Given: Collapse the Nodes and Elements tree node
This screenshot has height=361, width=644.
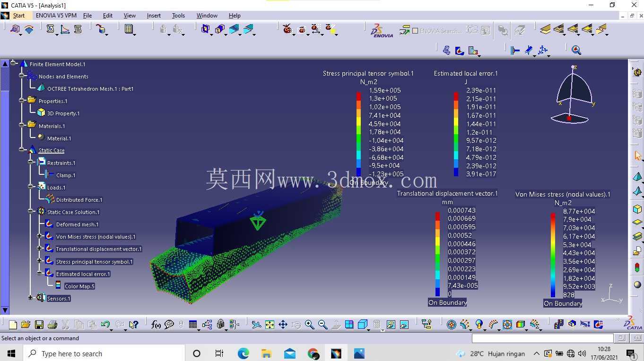Looking at the screenshot, I should coord(22,76).
